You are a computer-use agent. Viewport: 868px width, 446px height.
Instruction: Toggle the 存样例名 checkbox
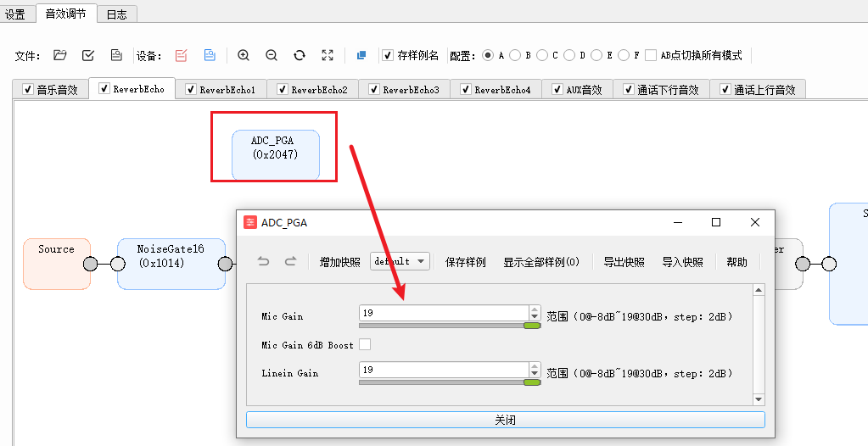(x=388, y=55)
